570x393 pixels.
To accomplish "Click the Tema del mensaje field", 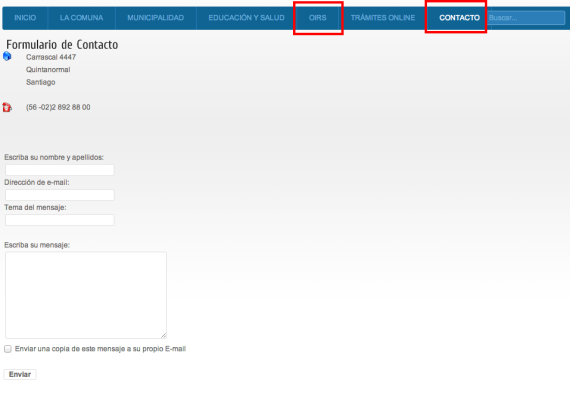I will [x=60, y=220].
